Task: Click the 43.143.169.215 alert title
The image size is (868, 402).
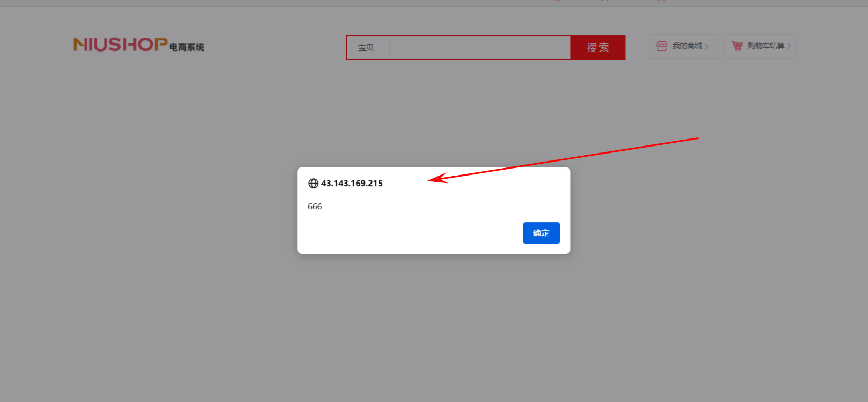Action: [x=352, y=184]
